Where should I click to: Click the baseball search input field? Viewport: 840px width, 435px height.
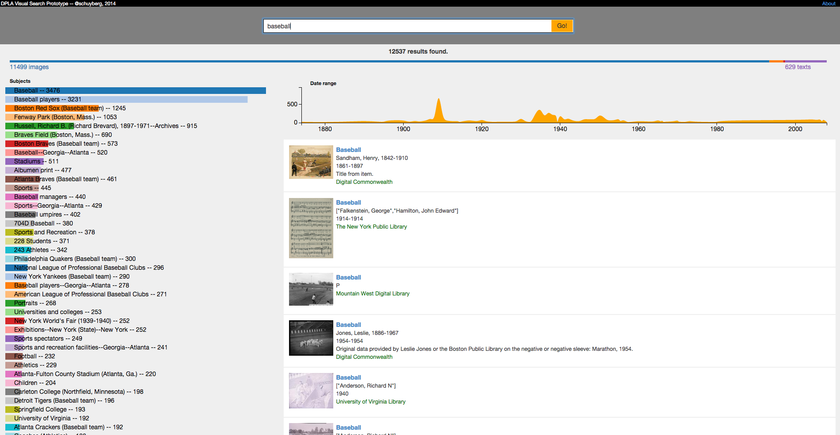407,26
